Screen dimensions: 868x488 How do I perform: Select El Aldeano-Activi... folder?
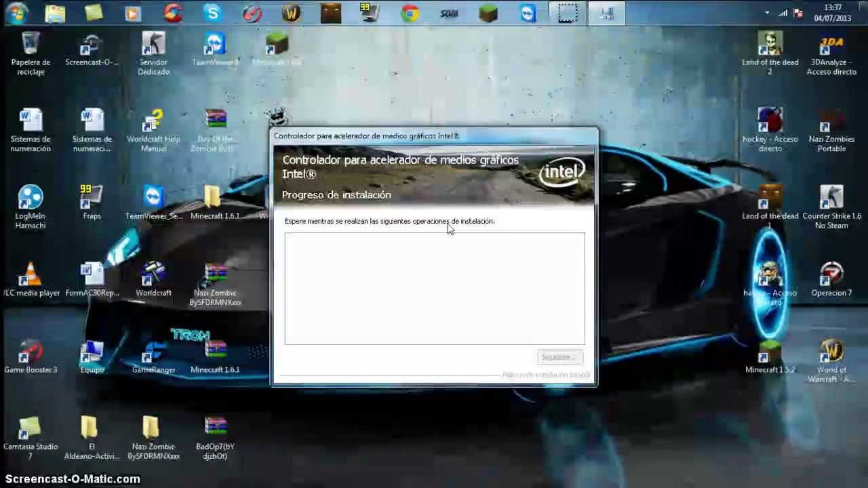(92, 438)
